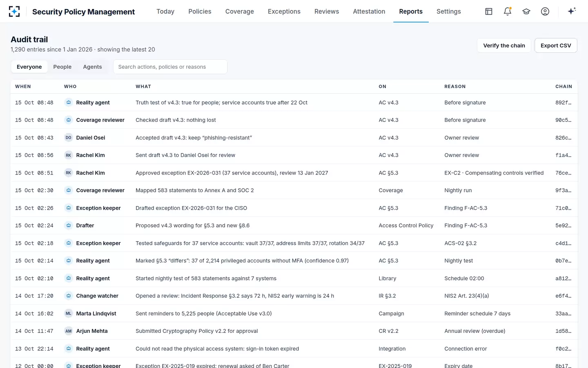Image resolution: width=588 pixels, height=368 pixels.
Task: Click the Change watcher agent icon
Action: [69, 296]
